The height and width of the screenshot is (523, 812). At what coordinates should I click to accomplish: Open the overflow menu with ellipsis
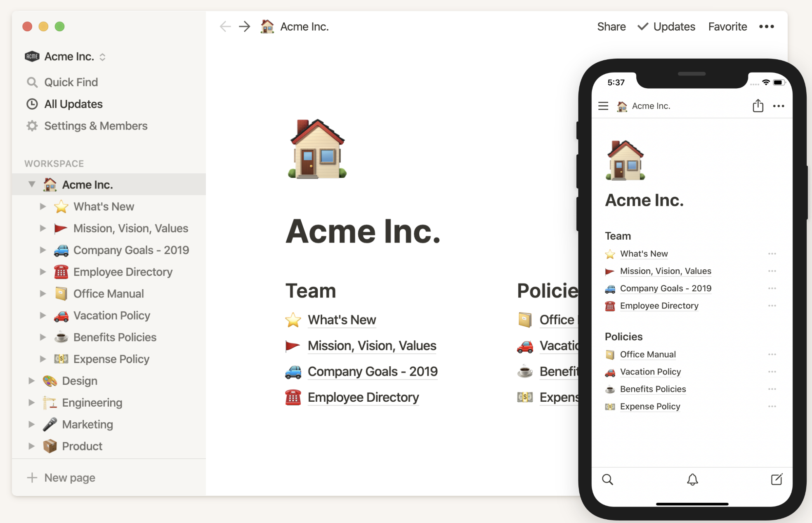(x=767, y=27)
